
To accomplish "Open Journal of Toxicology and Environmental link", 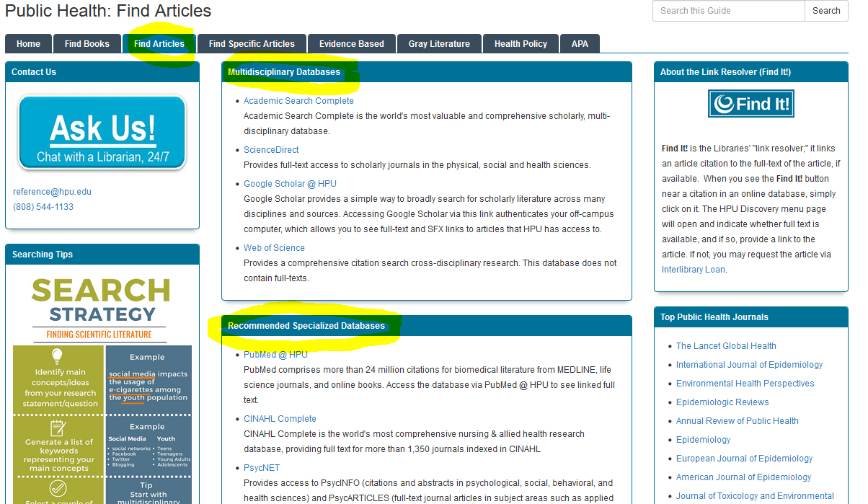I will coord(755,496).
